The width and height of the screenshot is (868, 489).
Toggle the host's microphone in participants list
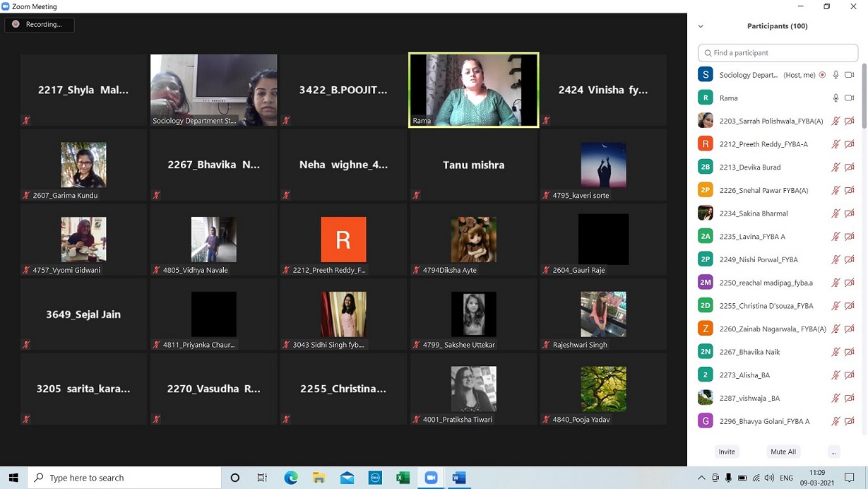coord(836,75)
